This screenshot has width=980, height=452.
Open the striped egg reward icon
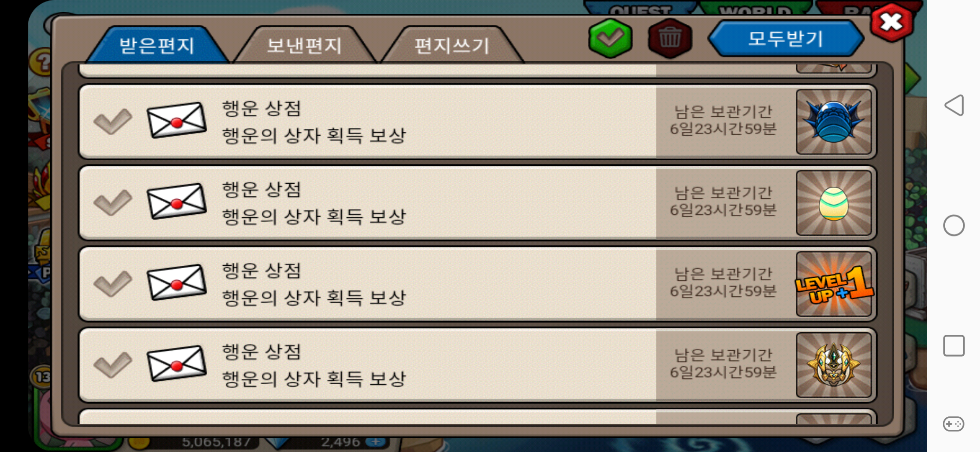pos(833,203)
